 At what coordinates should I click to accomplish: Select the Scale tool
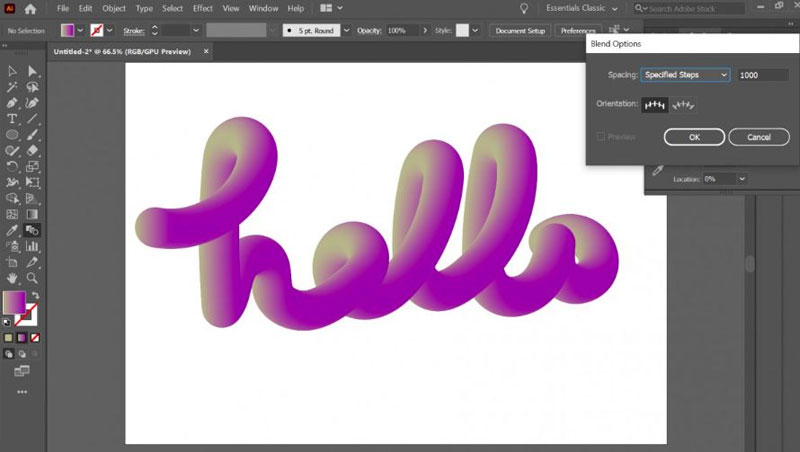point(32,166)
